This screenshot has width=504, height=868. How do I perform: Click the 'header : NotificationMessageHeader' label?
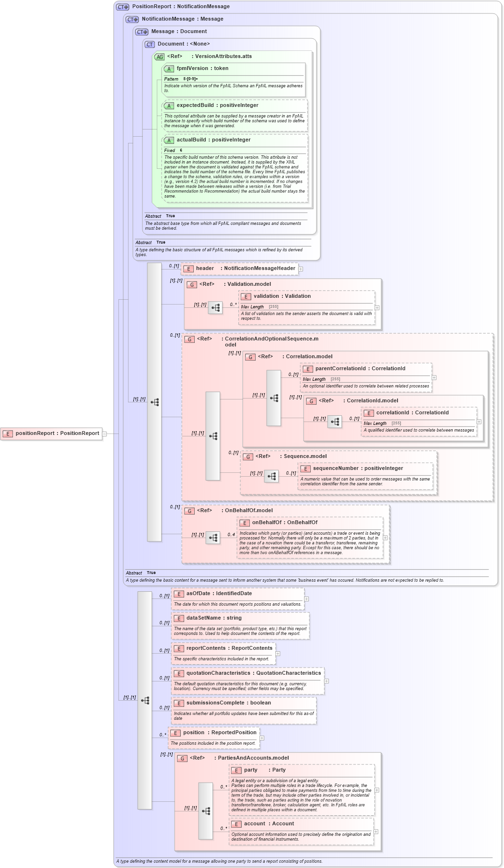(x=246, y=269)
